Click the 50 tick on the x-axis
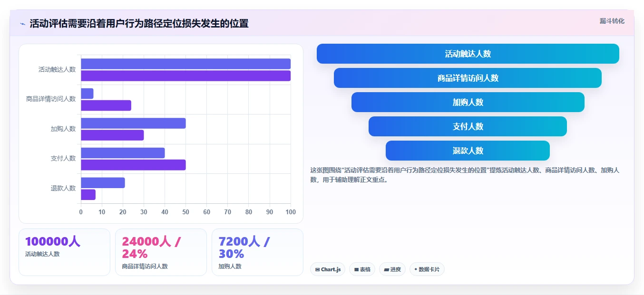 pos(185,212)
